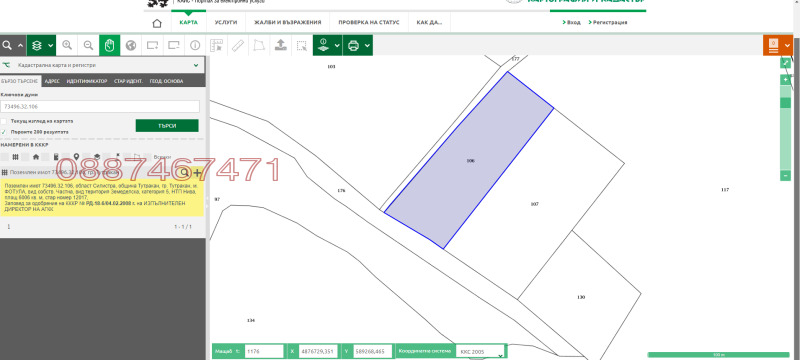This screenshot has height=360, width=800.
Task: Open the information services tool button
Action: (x=322, y=45)
